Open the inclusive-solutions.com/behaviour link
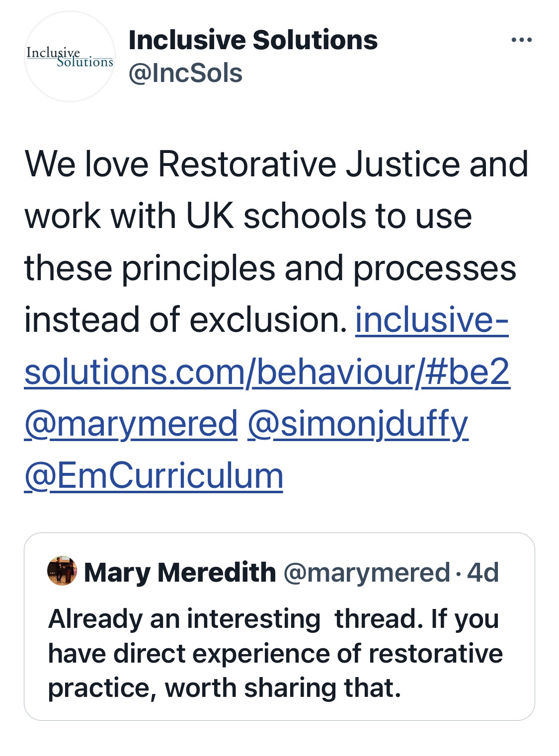The image size is (559, 756). click(267, 345)
